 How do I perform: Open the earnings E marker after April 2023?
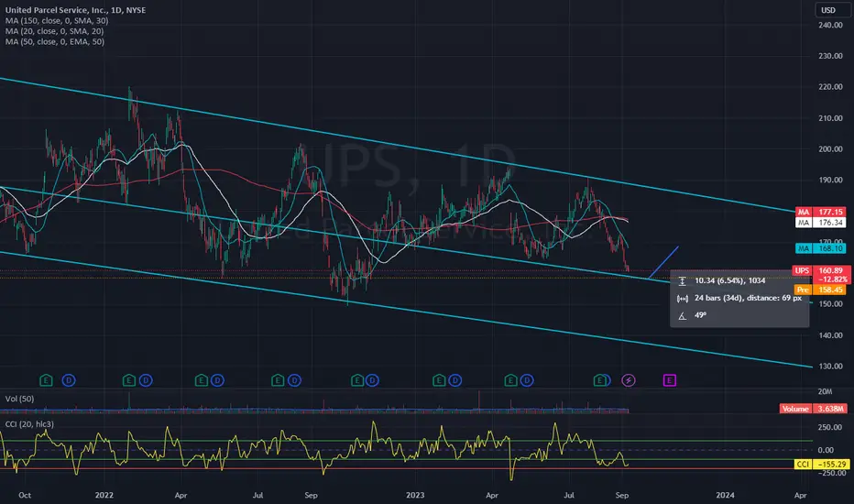510,380
